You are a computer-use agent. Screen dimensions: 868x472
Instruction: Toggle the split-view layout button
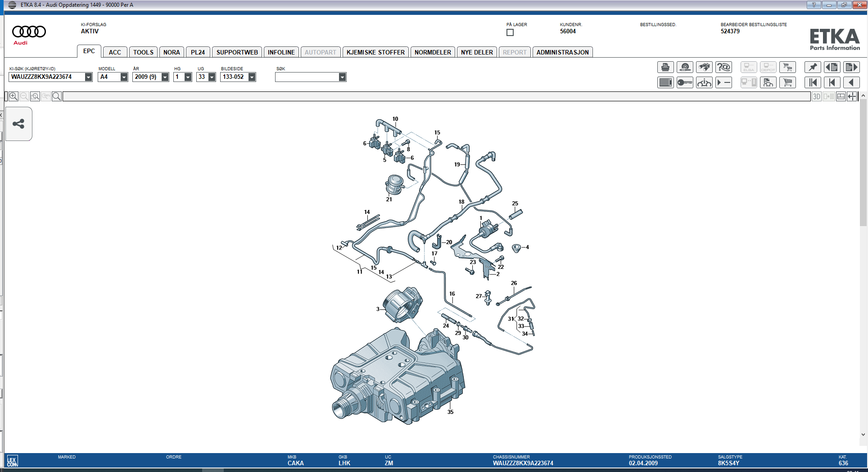[841, 96]
